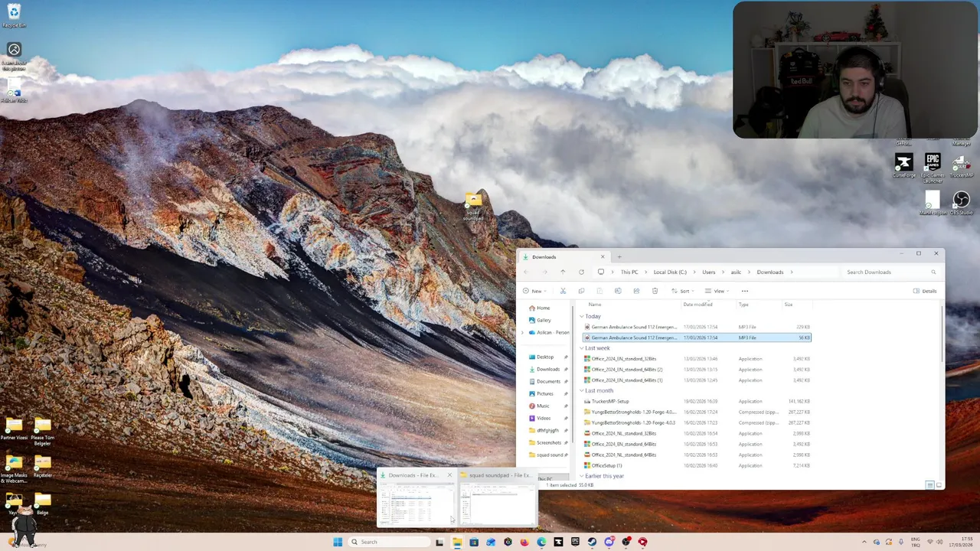This screenshot has height=551, width=980.
Task: Open the Sort dropdown menu
Action: coord(682,291)
